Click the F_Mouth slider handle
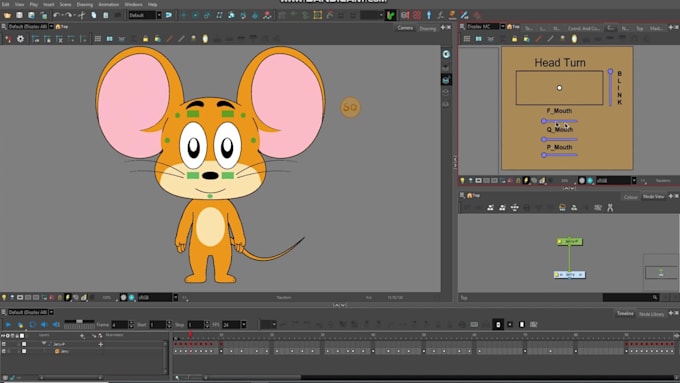The image size is (680, 383). tap(544, 121)
